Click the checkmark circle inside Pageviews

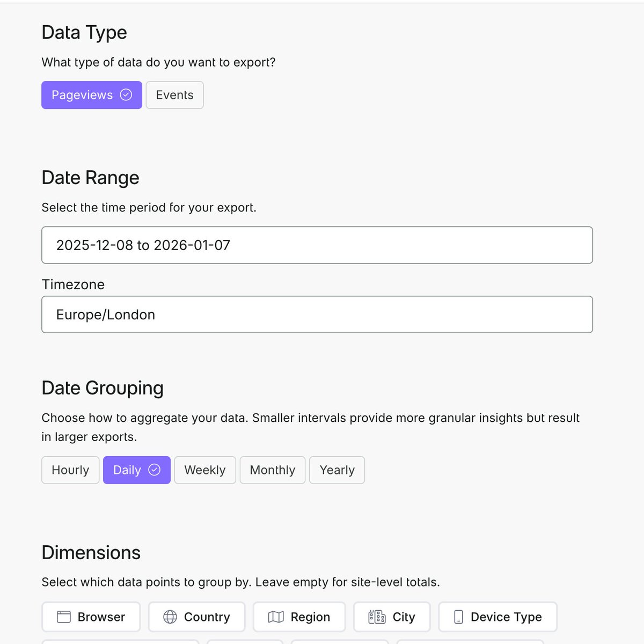click(126, 95)
